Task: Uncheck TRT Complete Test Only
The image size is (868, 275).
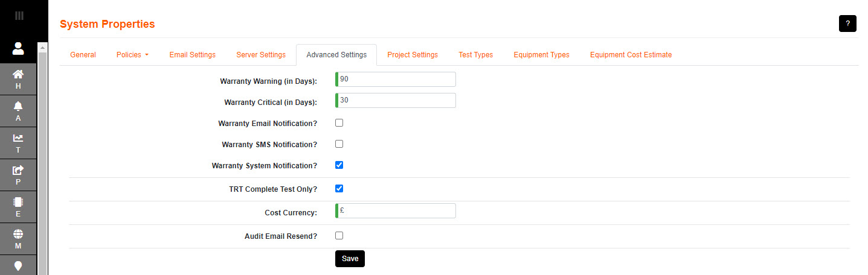Action: pos(339,189)
